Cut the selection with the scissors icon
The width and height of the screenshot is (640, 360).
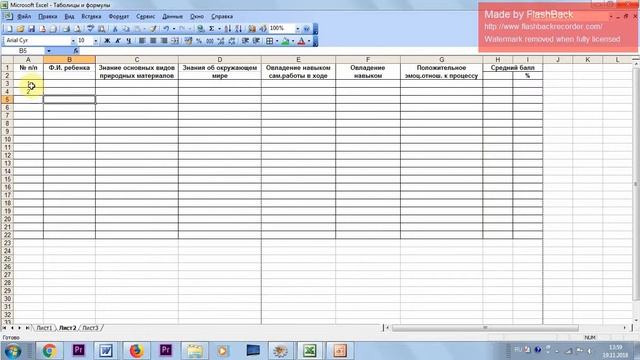(115, 29)
